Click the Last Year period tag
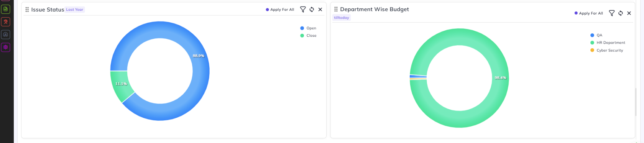This screenshot has width=644, height=143. pos(75,10)
